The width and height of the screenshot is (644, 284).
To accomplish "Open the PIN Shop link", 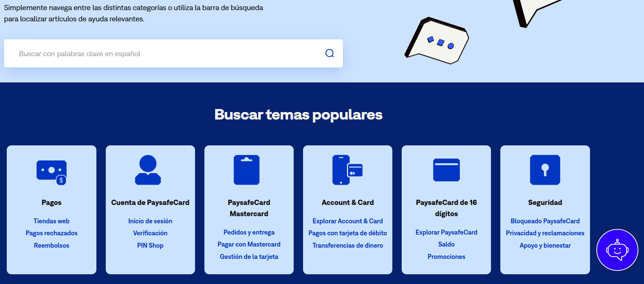I will pos(150,245).
